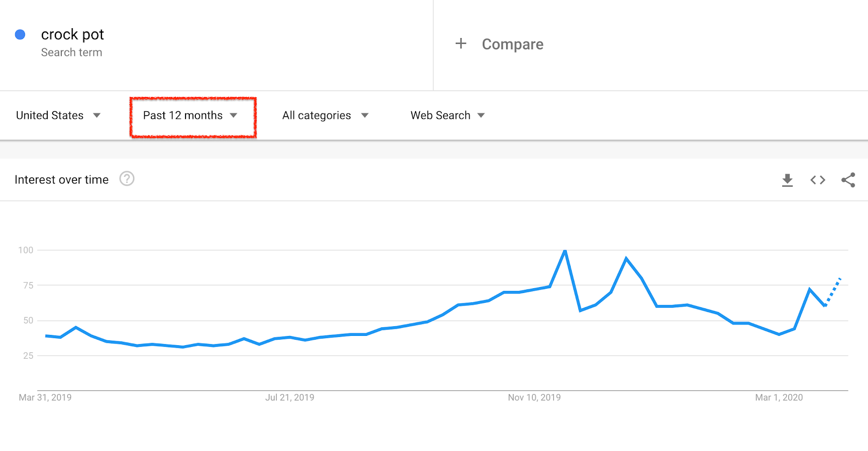Open the Web Search type dropdown
The height and width of the screenshot is (451, 868).
(x=448, y=115)
